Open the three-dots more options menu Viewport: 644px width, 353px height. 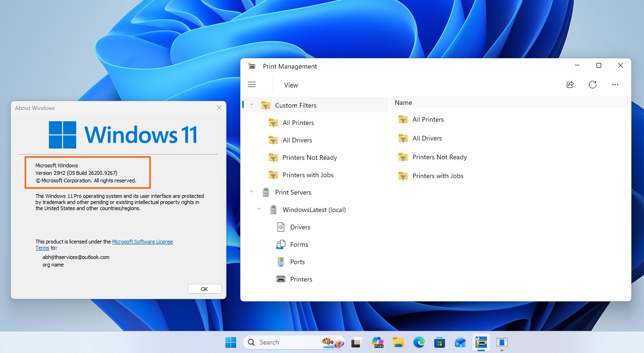tap(615, 85)
